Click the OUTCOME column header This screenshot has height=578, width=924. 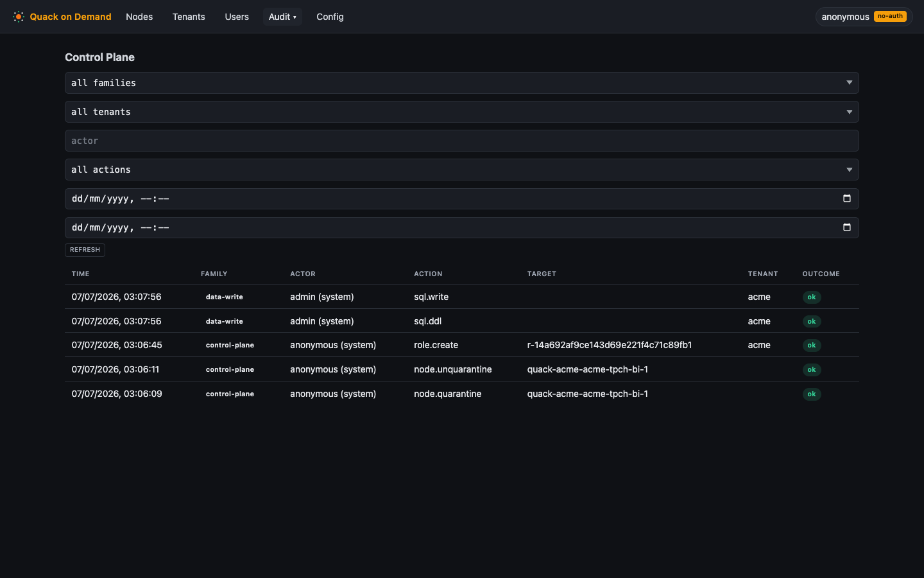point(821,274)
